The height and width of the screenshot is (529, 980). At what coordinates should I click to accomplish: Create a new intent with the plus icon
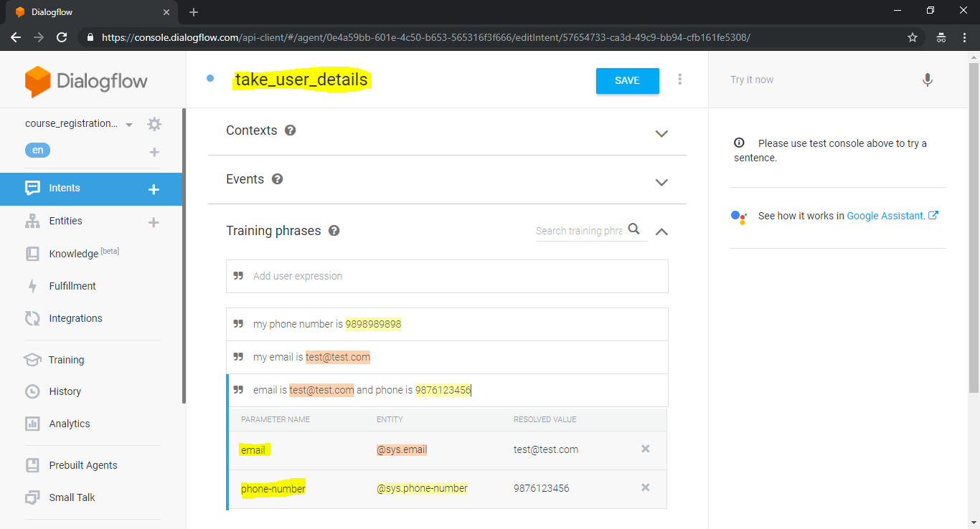[153, 188]
